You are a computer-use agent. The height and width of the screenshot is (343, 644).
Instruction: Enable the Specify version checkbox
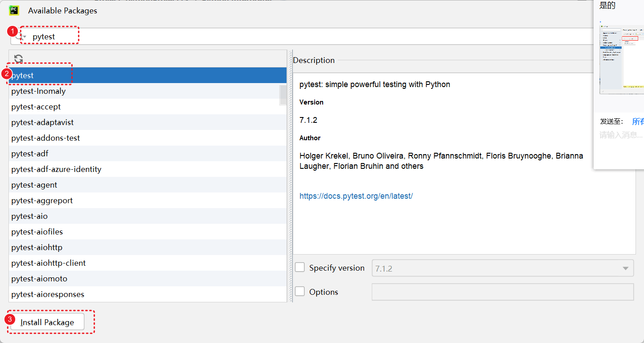click(300, 268)
